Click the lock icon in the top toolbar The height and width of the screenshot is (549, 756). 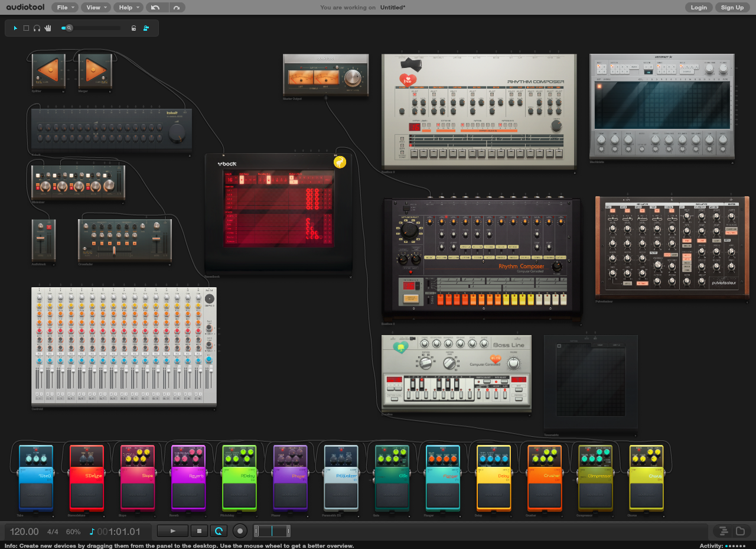[133, 28]
